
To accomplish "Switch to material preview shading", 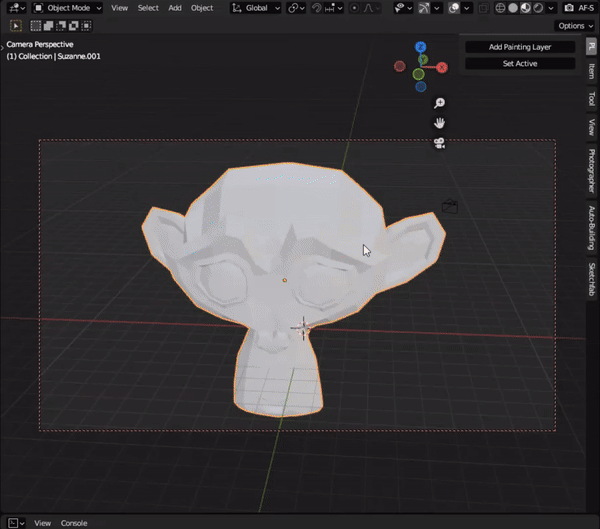I will pyautogui.click(x=526, y=8).
